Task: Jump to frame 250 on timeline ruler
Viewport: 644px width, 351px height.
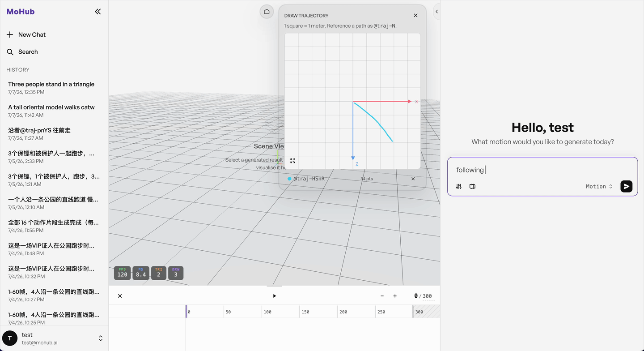Action: (x=381, y=312)
